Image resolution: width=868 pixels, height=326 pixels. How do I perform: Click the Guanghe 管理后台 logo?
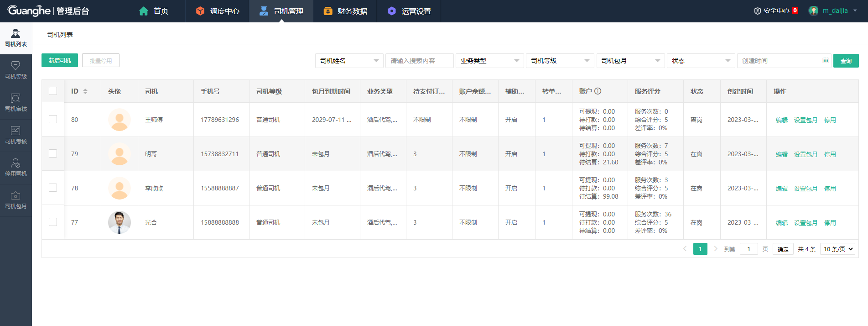coord(48,11)
